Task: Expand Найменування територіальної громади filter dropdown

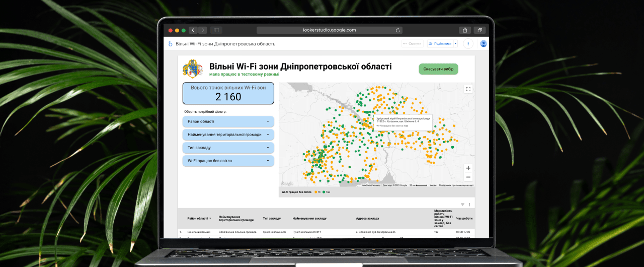Action: point(228,135)
